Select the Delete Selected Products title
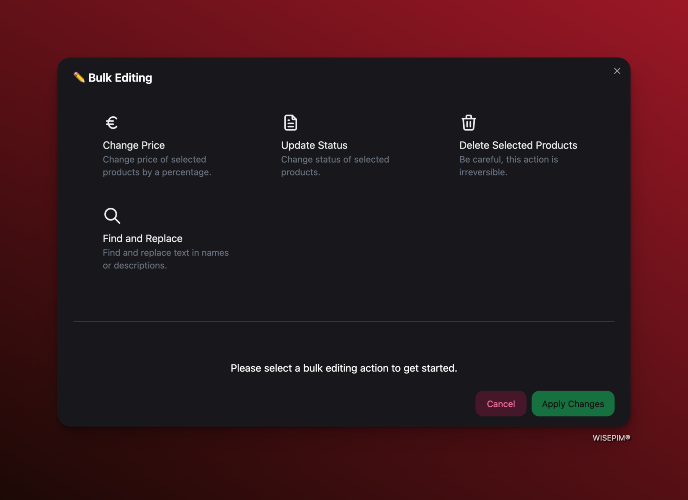The image size is (688, 500). [x=518, y=145]
